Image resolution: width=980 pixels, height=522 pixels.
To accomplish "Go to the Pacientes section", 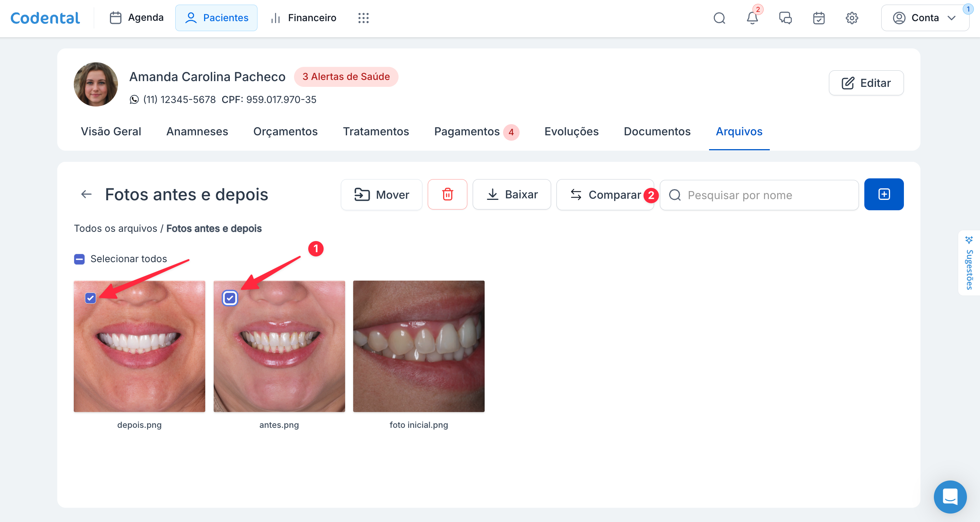I will click(216, 18).
